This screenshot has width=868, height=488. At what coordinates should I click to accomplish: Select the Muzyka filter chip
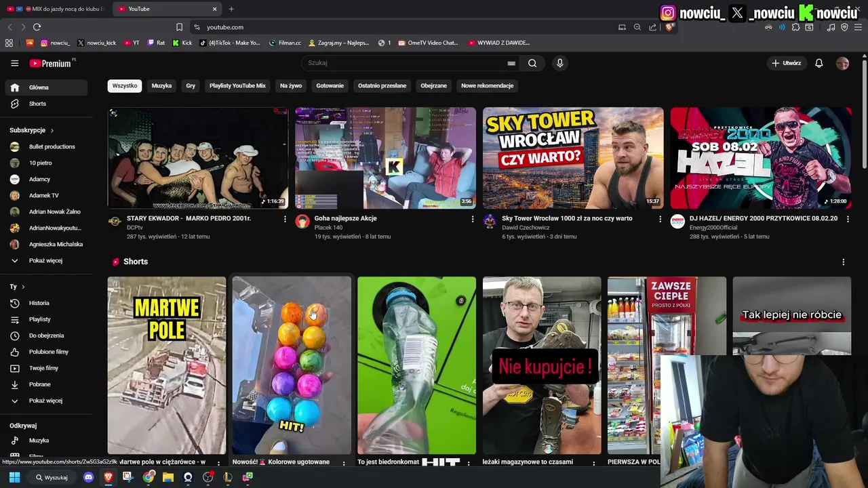(x=161, y=86)
